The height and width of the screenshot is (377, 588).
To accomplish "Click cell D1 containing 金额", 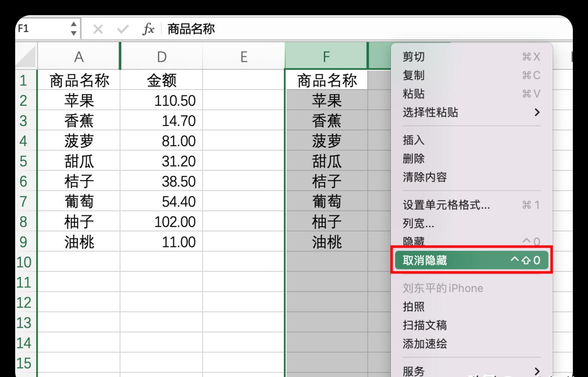I will coord(161,80).
